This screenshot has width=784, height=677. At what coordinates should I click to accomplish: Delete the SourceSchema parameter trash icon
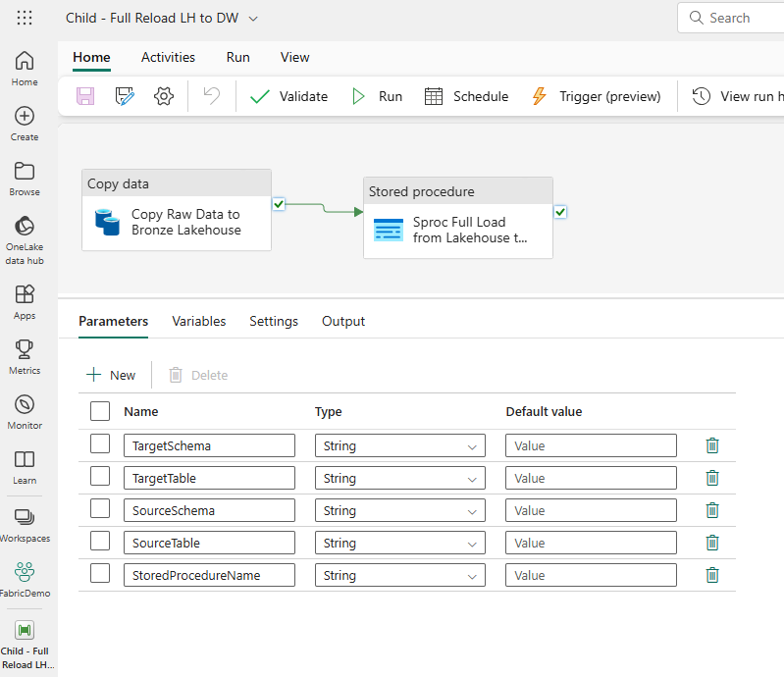pos(712,510)
